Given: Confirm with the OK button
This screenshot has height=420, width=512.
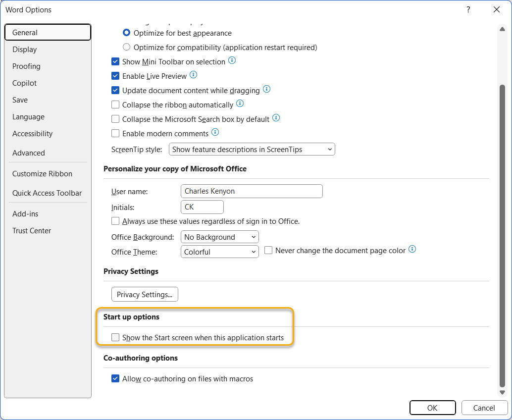Looking at the screenshot, I should point(432,408).
